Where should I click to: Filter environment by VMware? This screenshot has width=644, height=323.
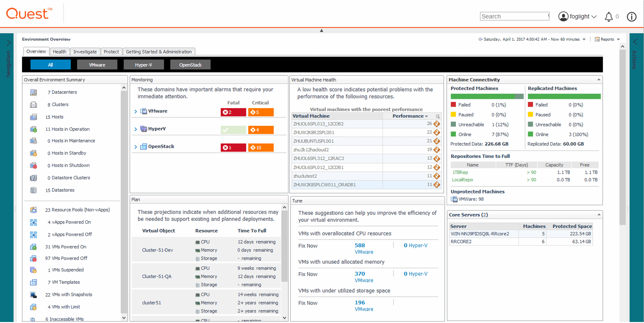pyautogui.click(x=97, y=65)
